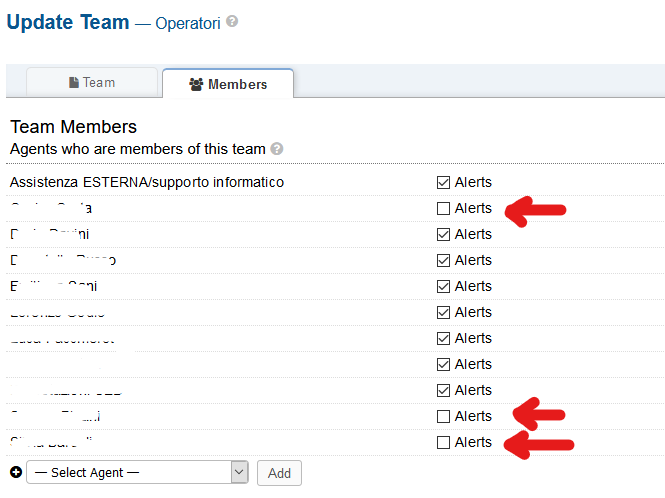The image size is (665, 498).
Task: Disable Alerts in the ninth member row
Action: click(x=443, y=391)
